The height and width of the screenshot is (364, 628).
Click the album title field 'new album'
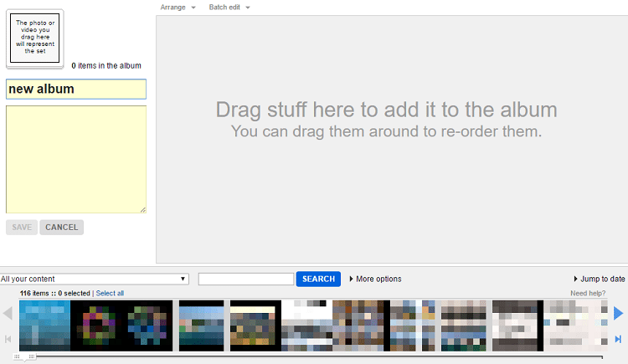coord(76,89)
